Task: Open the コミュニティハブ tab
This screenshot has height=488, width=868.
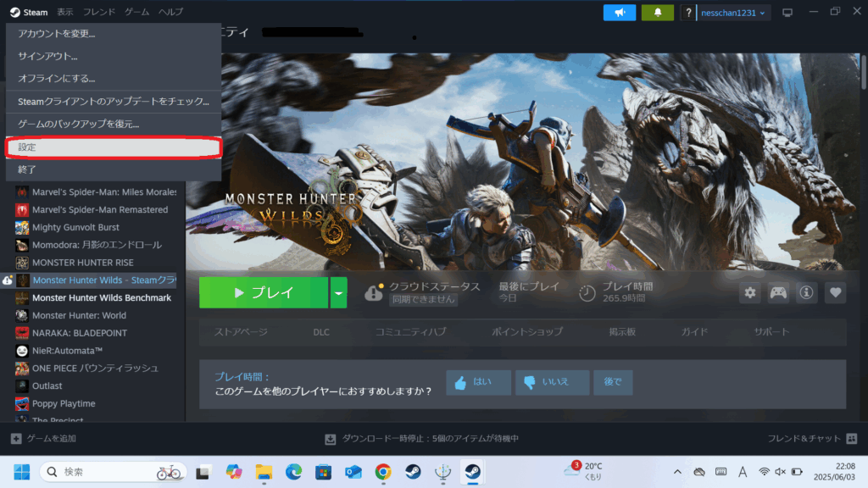Action: 411,332
